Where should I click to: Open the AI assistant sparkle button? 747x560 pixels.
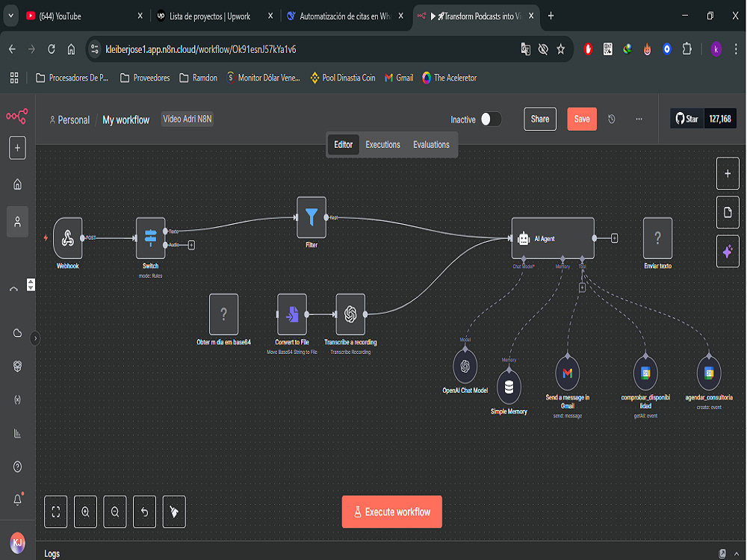(x=728, y=251)
